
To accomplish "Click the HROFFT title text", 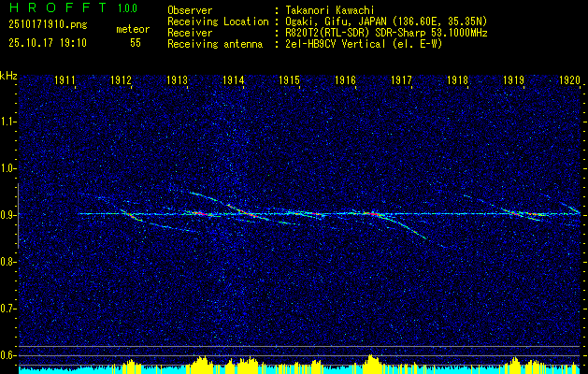I will (x=58, y=7).
